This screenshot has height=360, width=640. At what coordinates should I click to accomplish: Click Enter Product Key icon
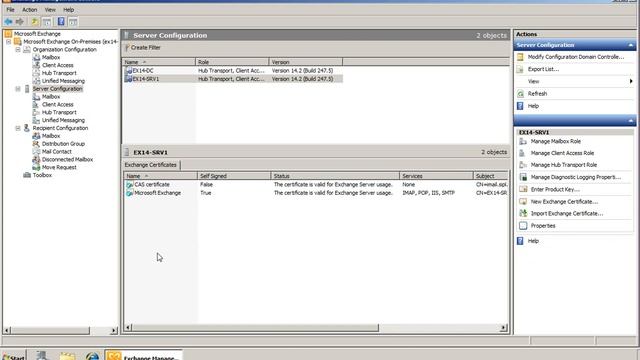[523, 189]
